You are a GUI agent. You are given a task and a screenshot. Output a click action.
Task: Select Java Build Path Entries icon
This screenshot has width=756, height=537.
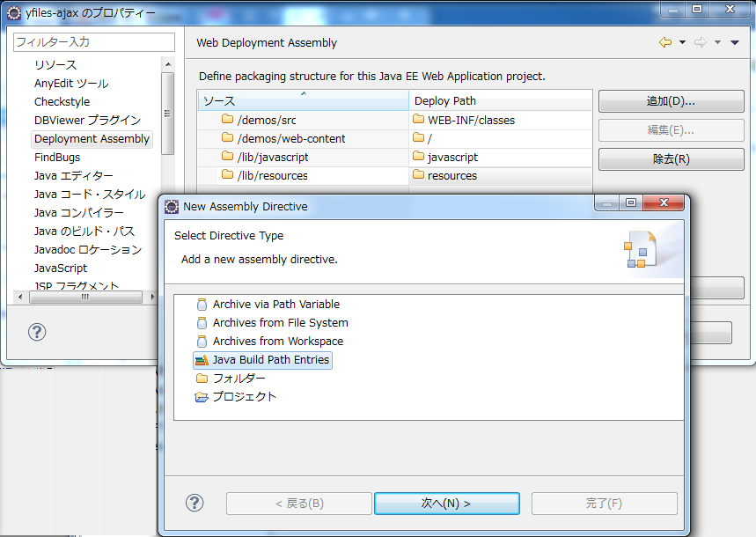202,360
